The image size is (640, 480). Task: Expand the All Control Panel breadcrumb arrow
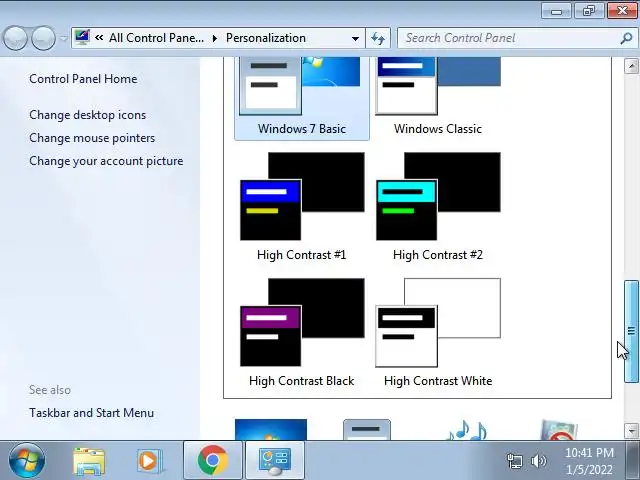(215, 38)
